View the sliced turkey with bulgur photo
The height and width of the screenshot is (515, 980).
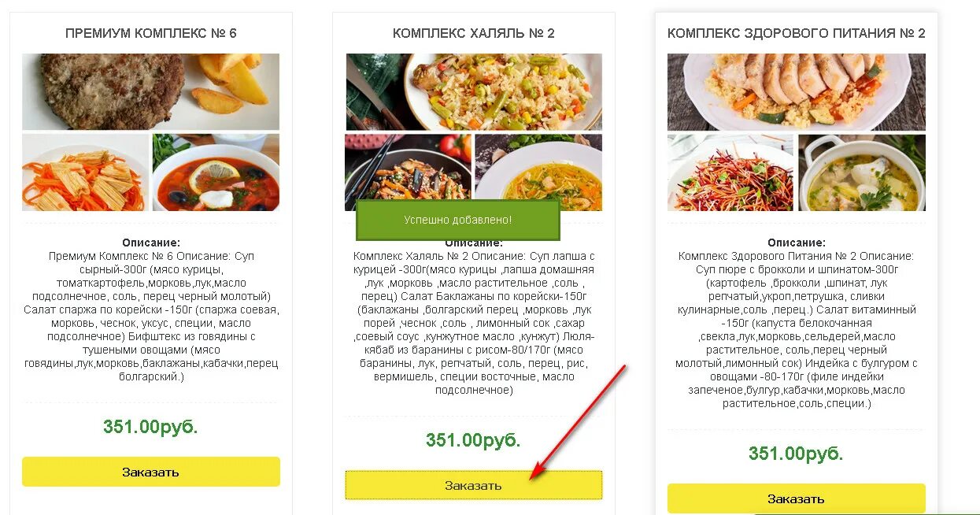point(797,91)
